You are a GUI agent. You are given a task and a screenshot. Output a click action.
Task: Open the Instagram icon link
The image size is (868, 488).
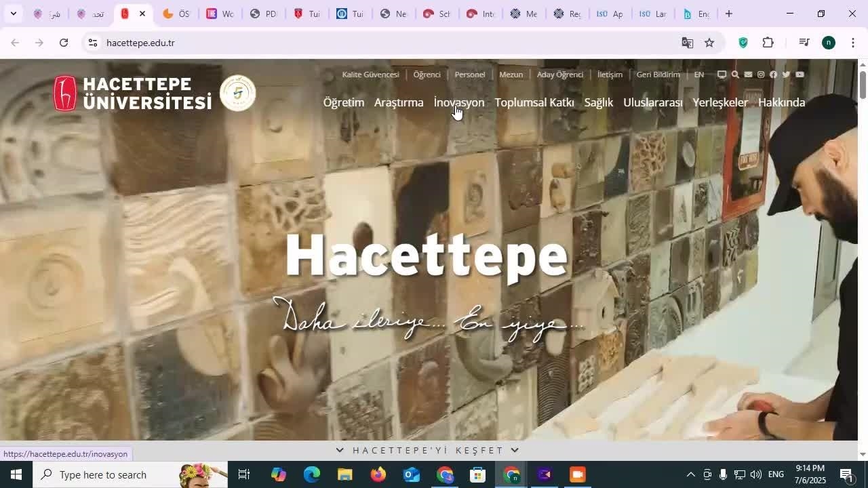[x=761, y=75]
